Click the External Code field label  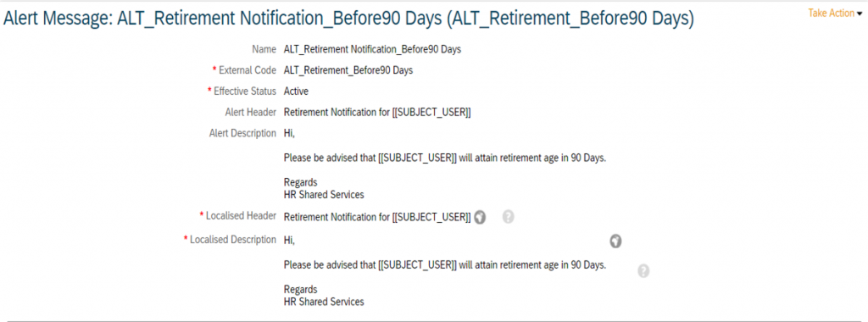[x=243, y=70]
